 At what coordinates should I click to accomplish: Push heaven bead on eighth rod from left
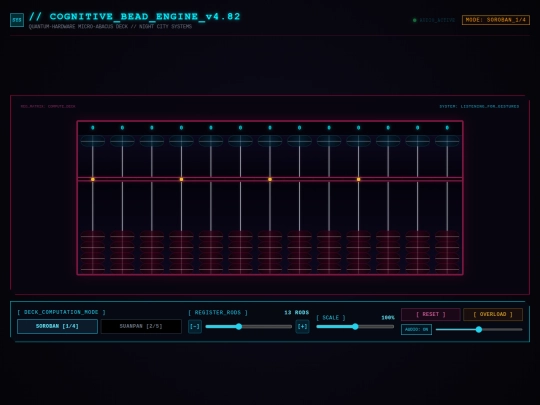click(x=300, y=141)
